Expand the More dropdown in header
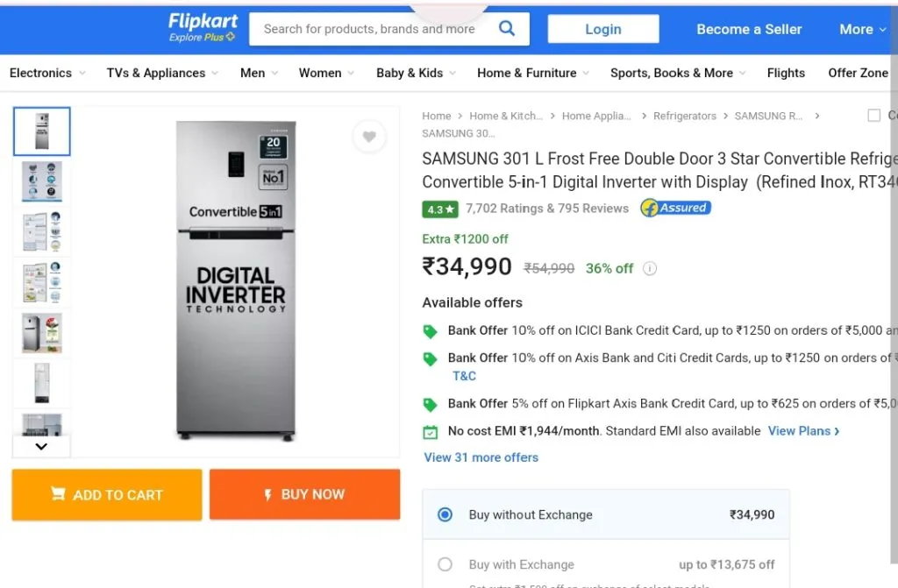 pyautogui.click(x=862, y=29)
